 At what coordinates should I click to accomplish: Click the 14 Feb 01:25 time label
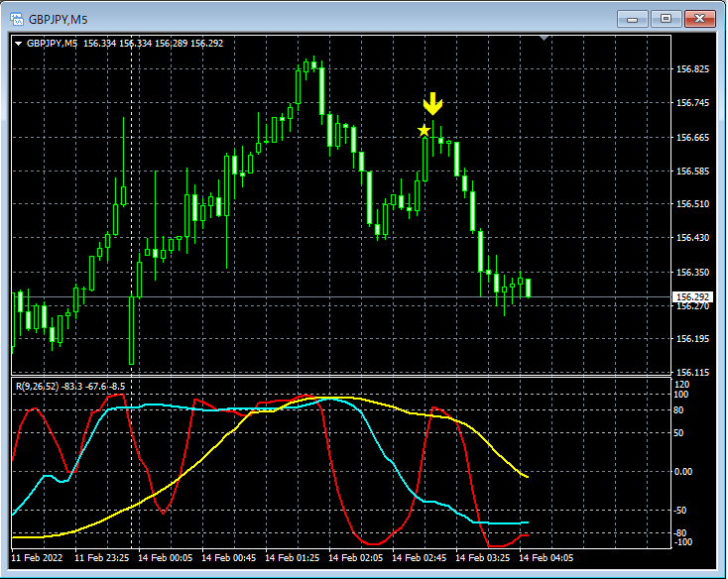(292, 557)
